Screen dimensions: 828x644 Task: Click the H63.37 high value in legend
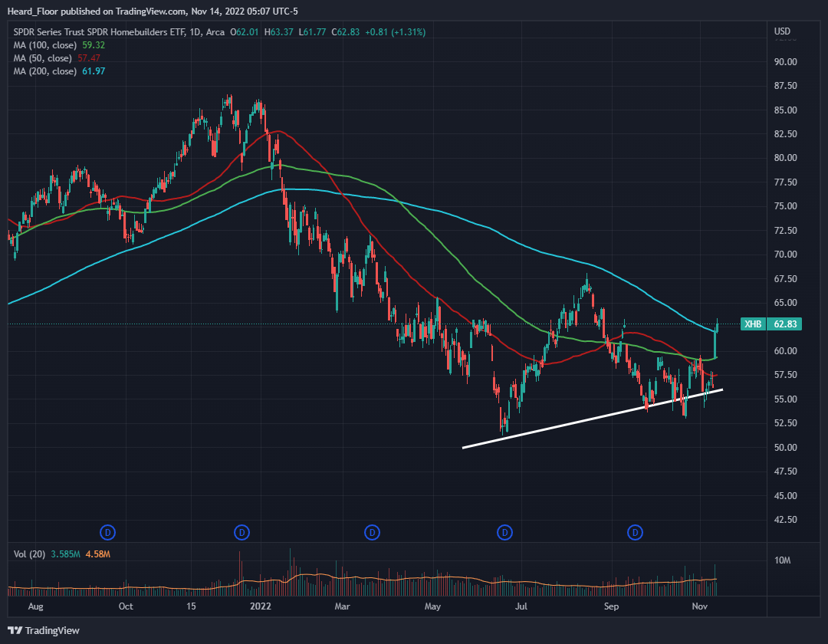[x=279, y=32]
